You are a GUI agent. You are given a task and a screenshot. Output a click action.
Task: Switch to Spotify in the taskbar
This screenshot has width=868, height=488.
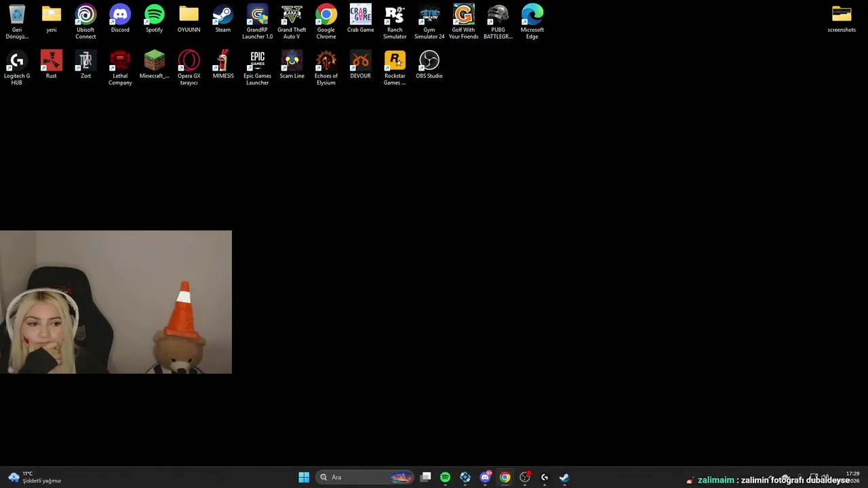445,477
